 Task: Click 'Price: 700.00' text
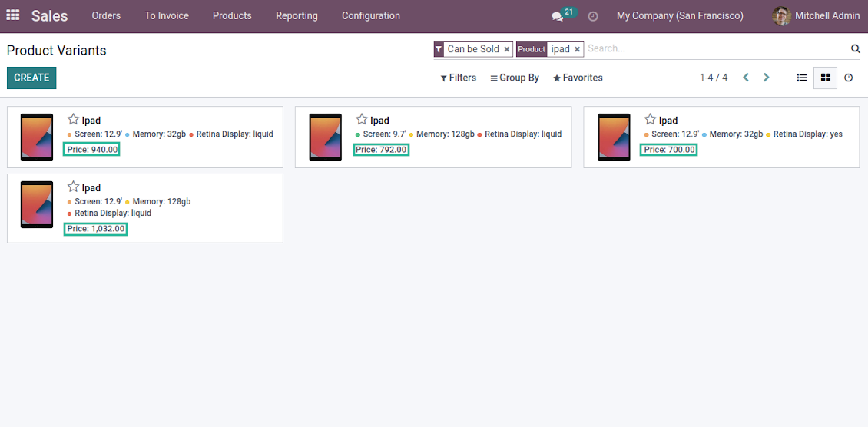pyautogui.click(x=669, y=149)
